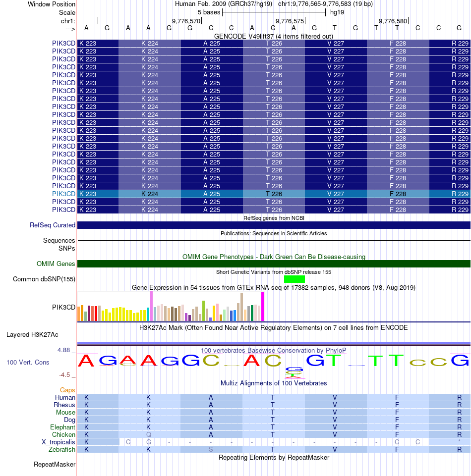
Task: Click the dark green OMIM Genes bar
Action: coord(274,264)
